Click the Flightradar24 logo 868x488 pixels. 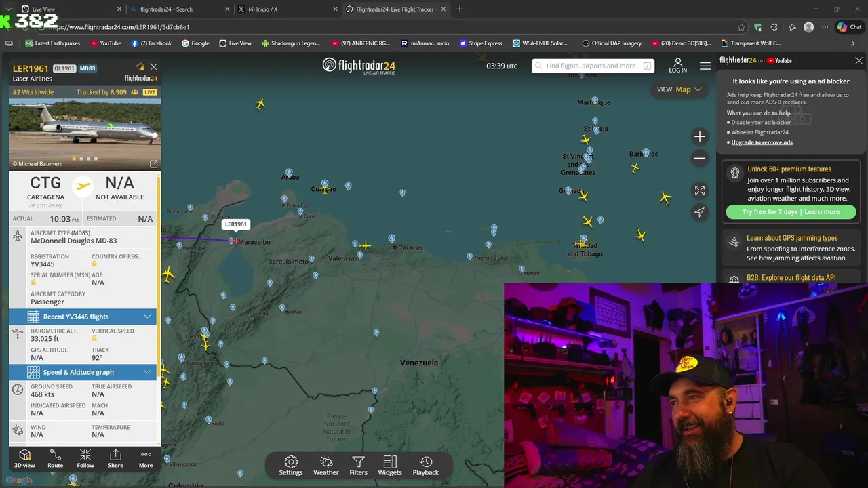point(359,66)
